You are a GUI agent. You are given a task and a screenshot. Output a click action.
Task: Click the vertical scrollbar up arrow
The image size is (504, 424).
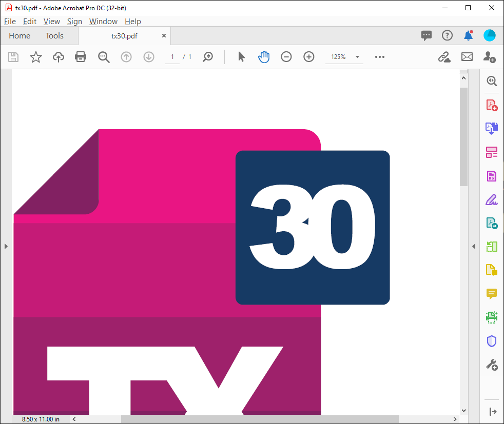click(463, 78)
